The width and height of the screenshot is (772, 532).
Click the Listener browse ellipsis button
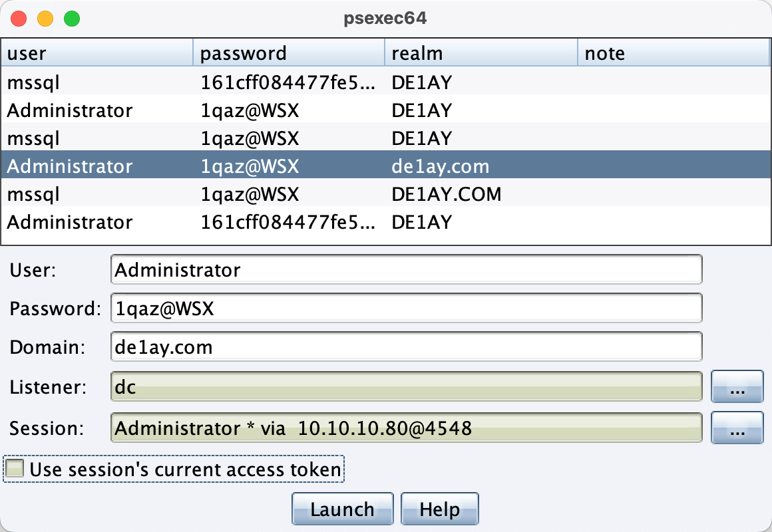pyautogui.click(x=737, y=387)
